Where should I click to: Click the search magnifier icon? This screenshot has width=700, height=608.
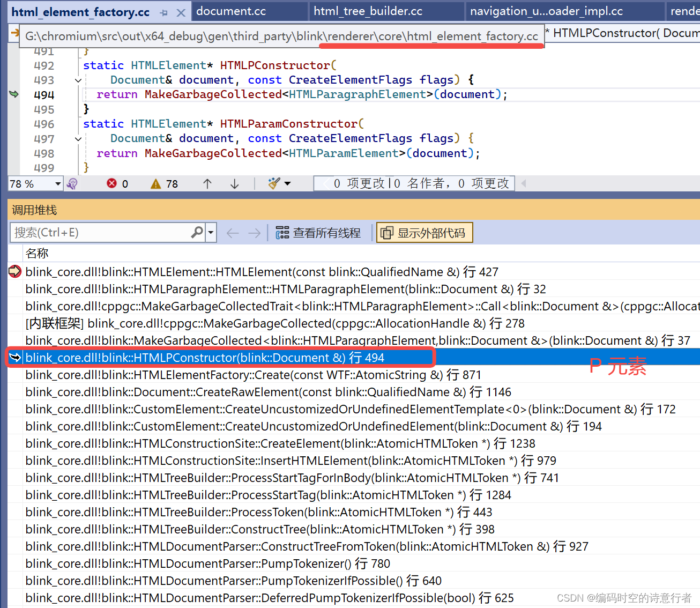pyautogui.click(x=197, y=232)
